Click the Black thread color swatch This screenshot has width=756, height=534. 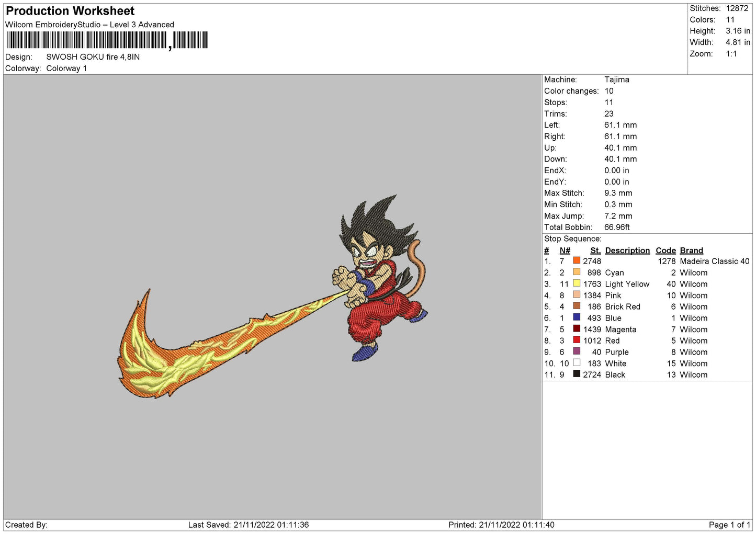tap(576, 374)
